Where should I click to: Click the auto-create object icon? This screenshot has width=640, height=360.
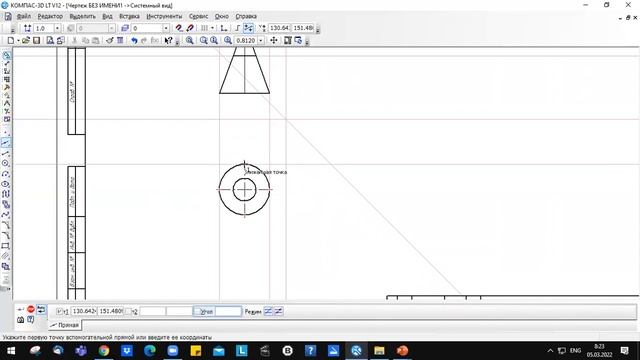click(x=42, y=309)
